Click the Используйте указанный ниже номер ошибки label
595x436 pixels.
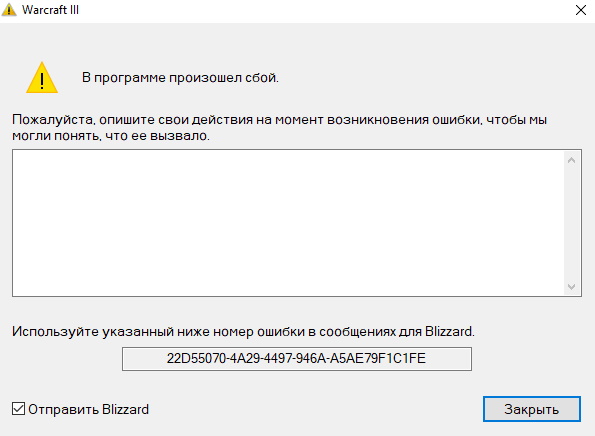pos(243,332)
